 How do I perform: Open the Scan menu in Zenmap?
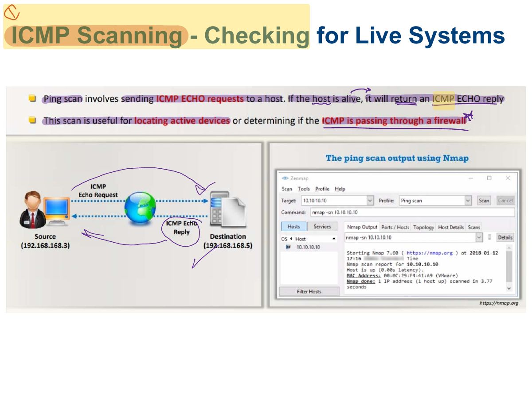click(287, 189)
